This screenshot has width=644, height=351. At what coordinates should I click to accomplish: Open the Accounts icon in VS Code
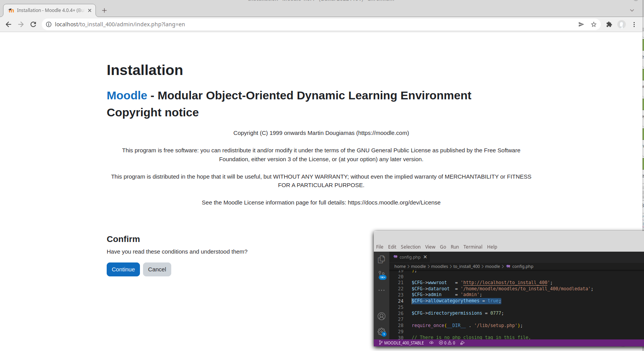click(382, 316)
